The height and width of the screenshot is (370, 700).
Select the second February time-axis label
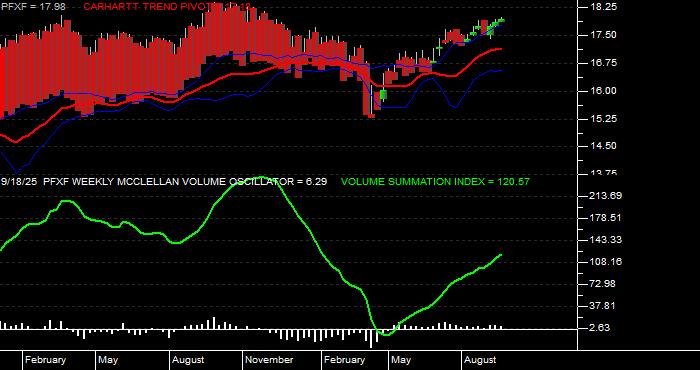[344, 360]
